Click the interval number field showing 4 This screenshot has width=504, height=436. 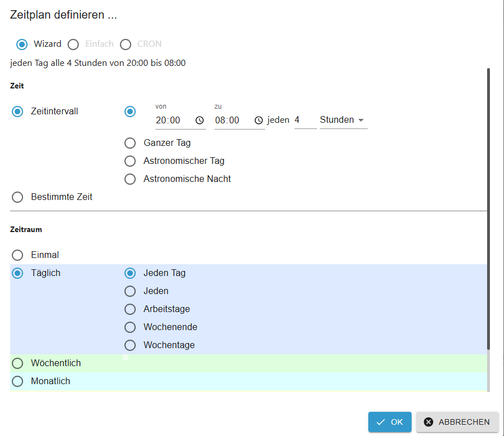click(x=305, y=120)
